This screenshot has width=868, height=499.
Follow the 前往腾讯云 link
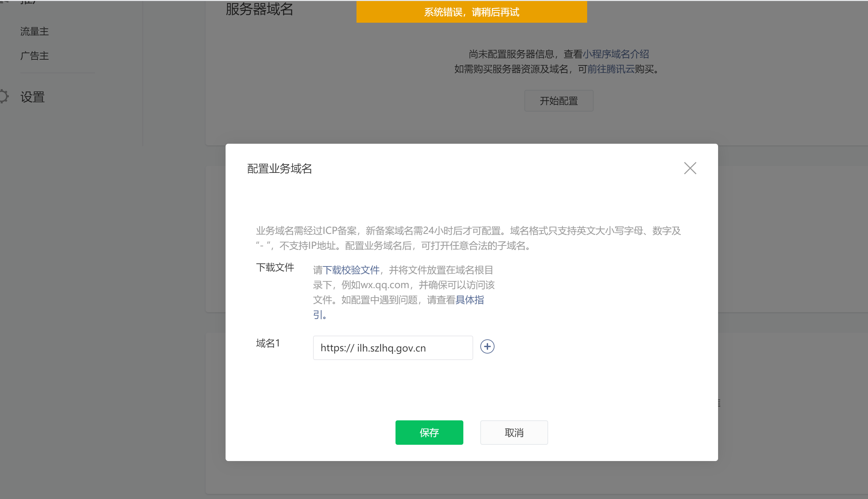click(611, 69)
